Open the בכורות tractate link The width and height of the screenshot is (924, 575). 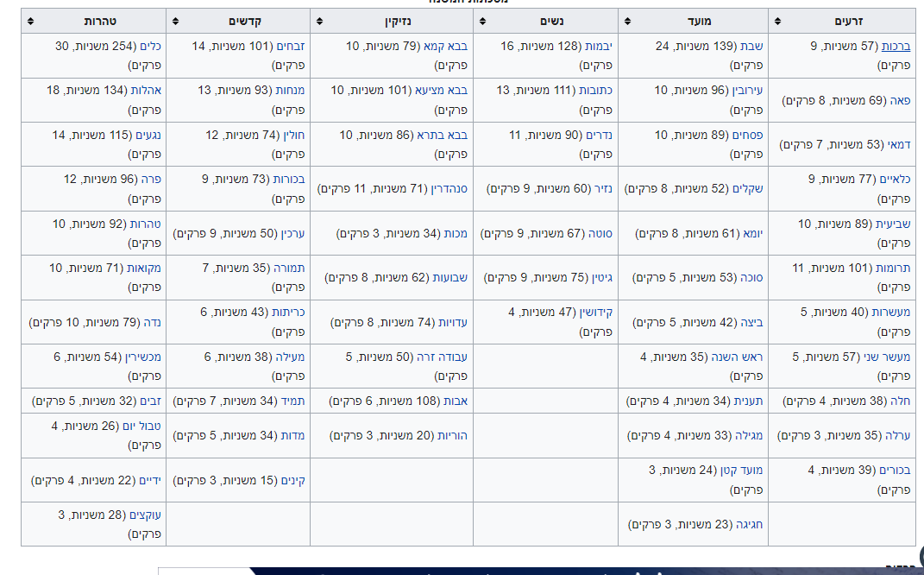pos(289,179)
